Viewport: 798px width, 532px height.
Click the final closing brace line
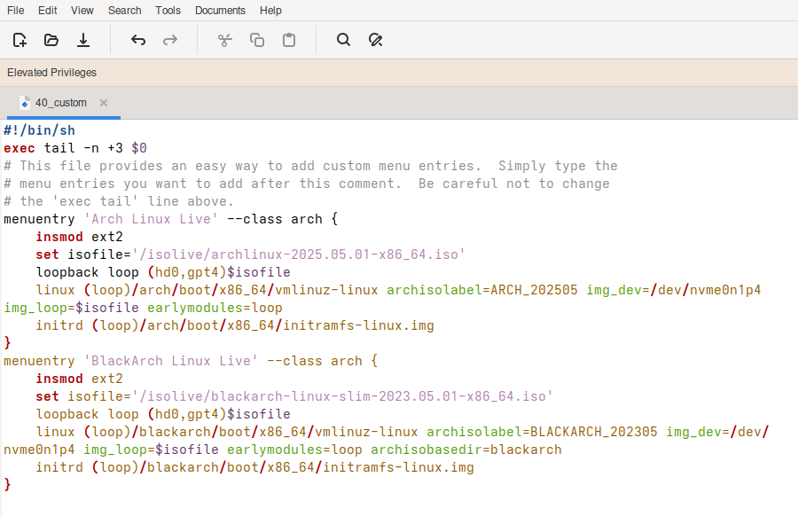tap(7, 485)
